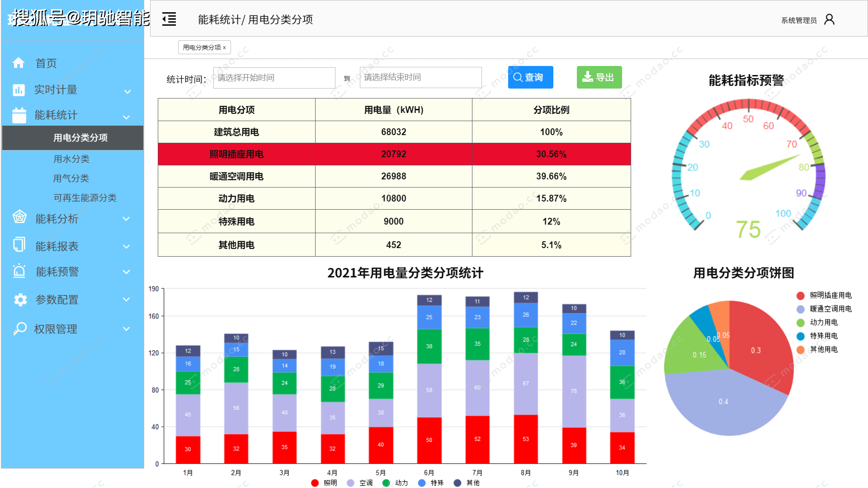Click the 请选择开始时间 input field
Image resolution: width=868 pixels, height=488 pixels.
(x=274, y=77)
